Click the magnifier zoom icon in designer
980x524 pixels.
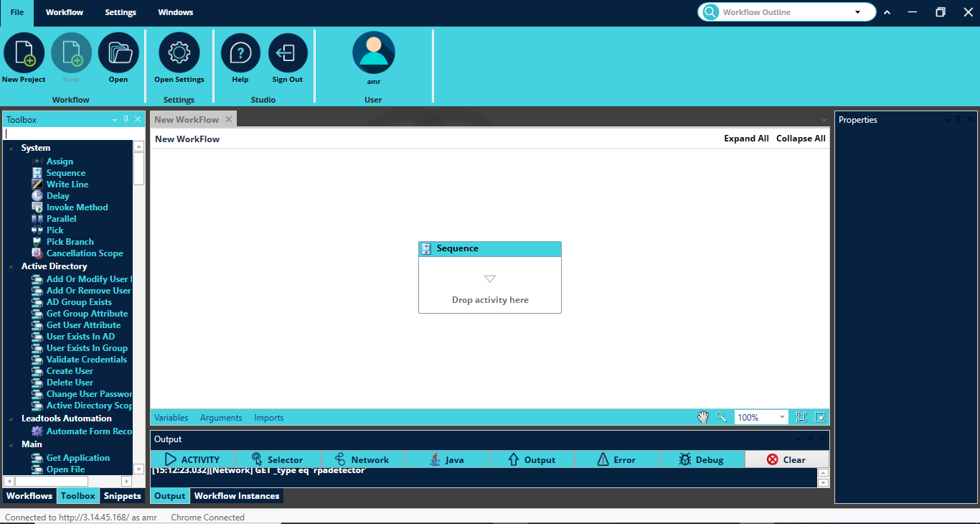[x=721, y=417]
